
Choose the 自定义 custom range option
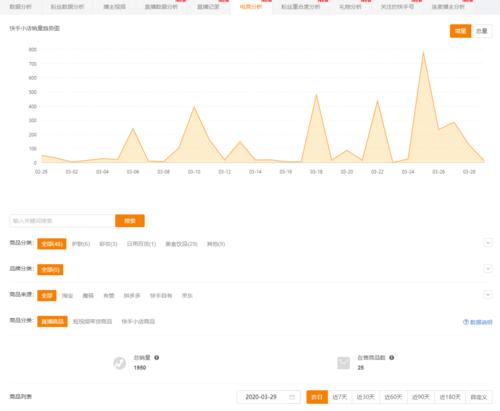(x=479, y=397)
